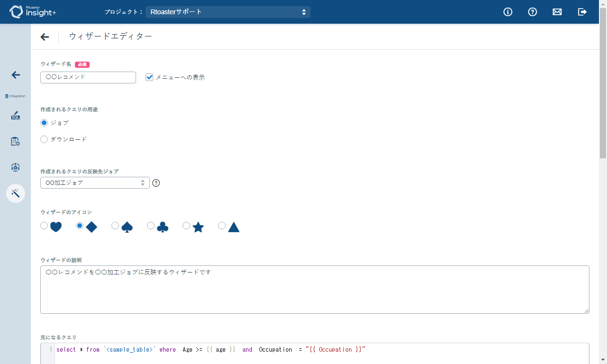Viewport: 607px width, 364px height.
Task: Click the scrollbar up arrow
Action: (603, 4)
